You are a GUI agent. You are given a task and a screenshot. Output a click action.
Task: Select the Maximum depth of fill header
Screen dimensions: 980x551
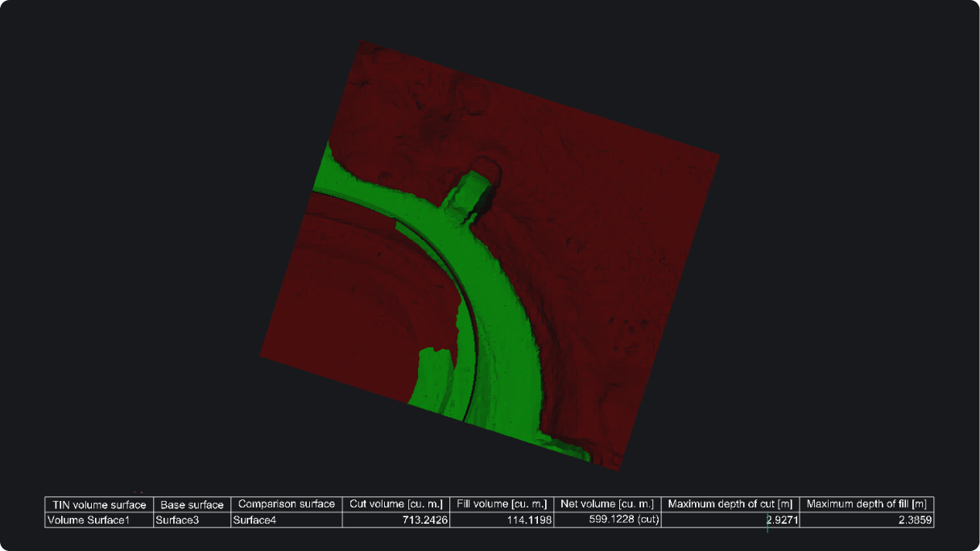tap(866, 503)
